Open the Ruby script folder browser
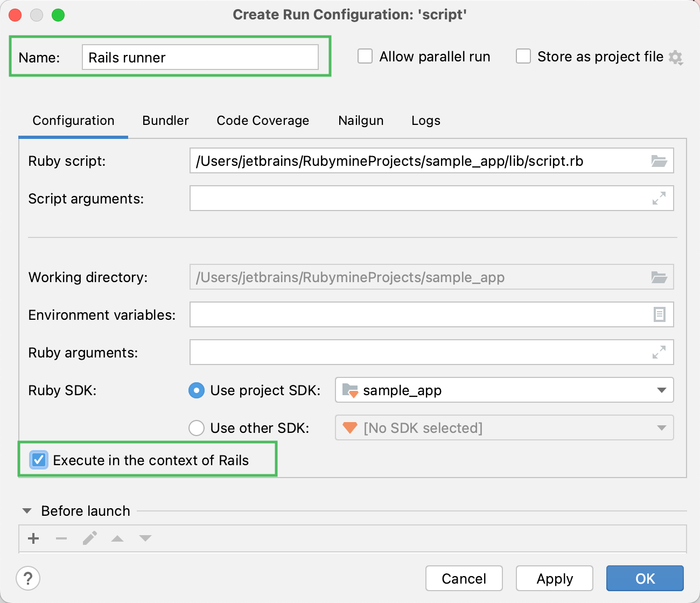This screenshot has height=603, width=700. (659, 160)
